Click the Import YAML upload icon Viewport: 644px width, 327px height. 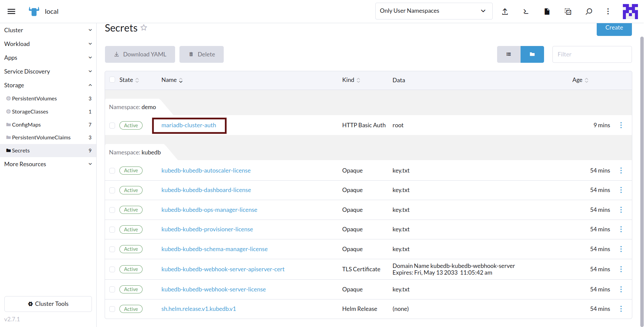point(505,11)
